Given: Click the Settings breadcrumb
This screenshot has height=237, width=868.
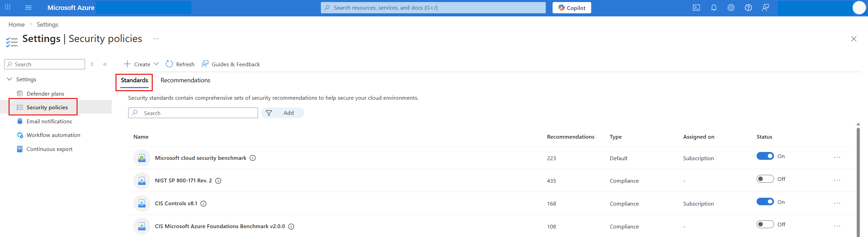Looking at the screenshot, I should coord(48,25).
